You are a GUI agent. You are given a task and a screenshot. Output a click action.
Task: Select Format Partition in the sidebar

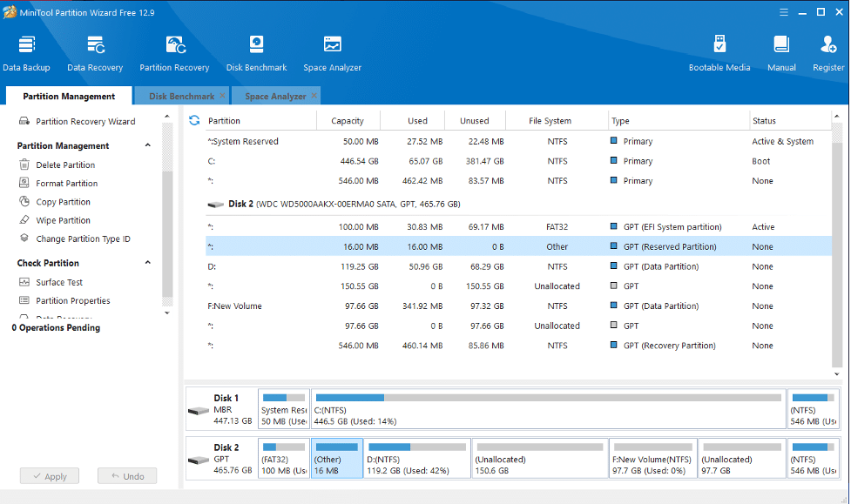67,184
